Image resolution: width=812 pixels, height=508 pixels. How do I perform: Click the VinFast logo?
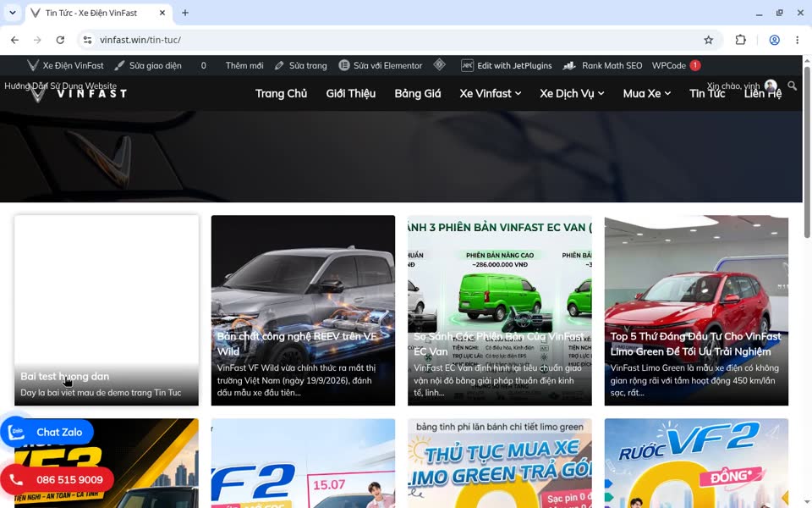(78, 94)
